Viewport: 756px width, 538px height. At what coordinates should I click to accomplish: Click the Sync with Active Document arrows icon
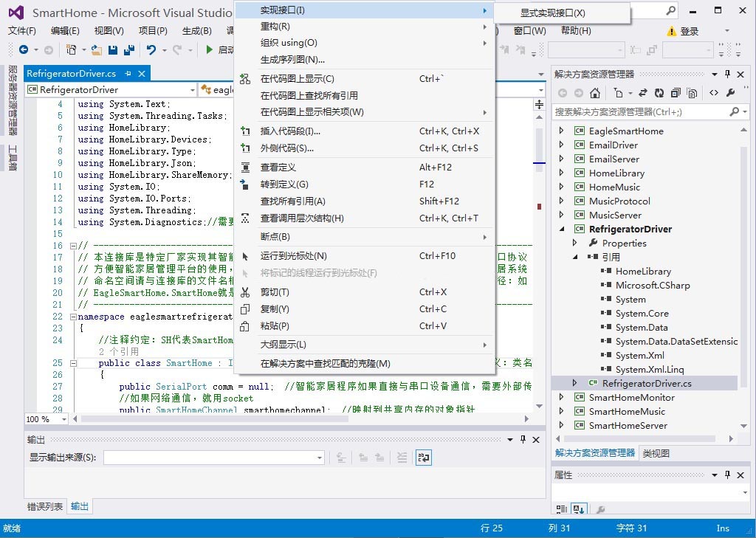pos(643,92)
